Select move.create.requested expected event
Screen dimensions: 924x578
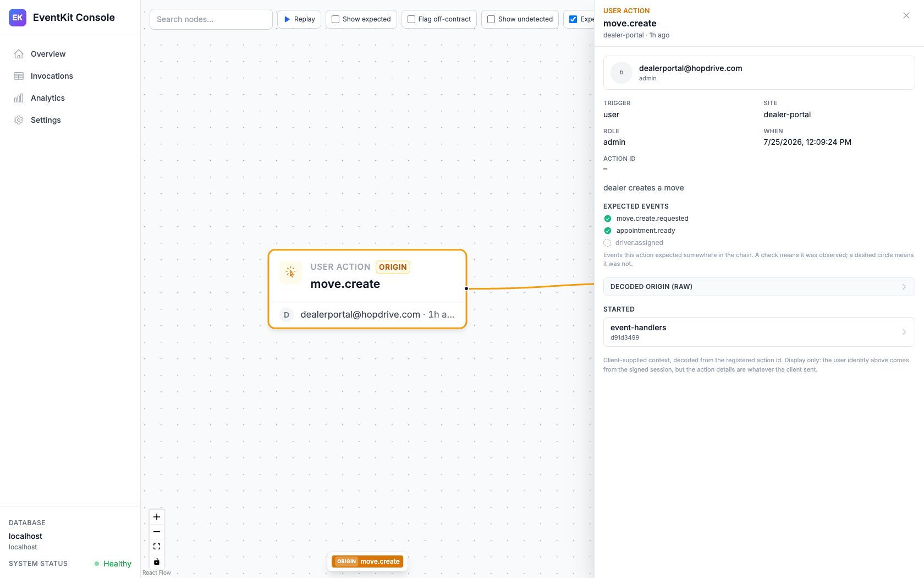tap(652, 219)
